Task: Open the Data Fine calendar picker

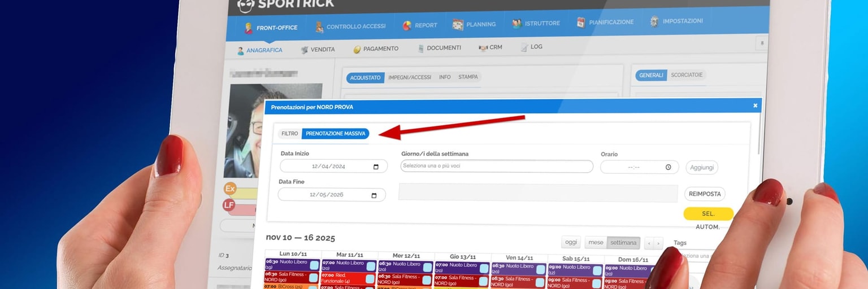Action: pos(374,195)
